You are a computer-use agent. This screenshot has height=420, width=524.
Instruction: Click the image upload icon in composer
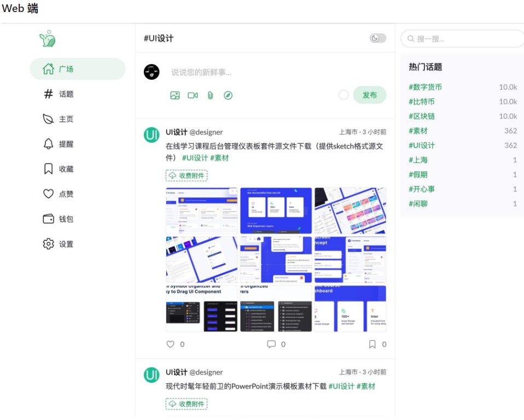tap(175, 95)
